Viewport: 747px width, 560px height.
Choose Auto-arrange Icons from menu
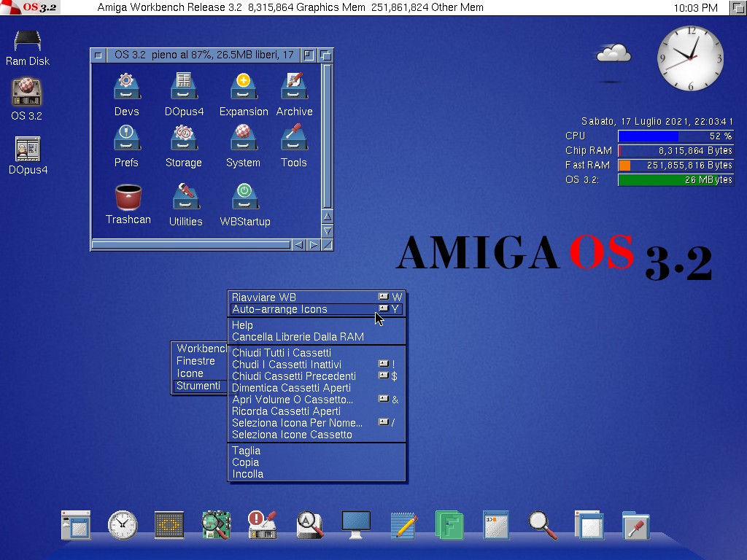pyautogui.click(x=279, y=309)
